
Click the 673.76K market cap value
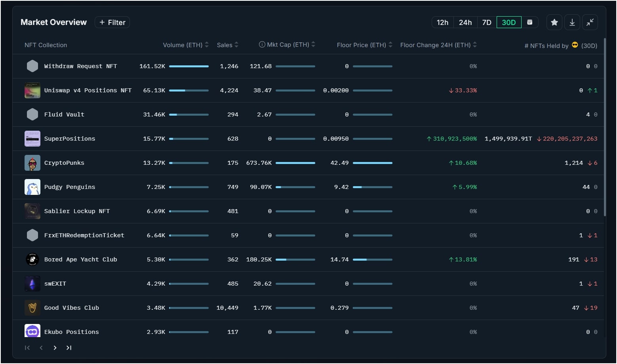click(x=259, y=163)
